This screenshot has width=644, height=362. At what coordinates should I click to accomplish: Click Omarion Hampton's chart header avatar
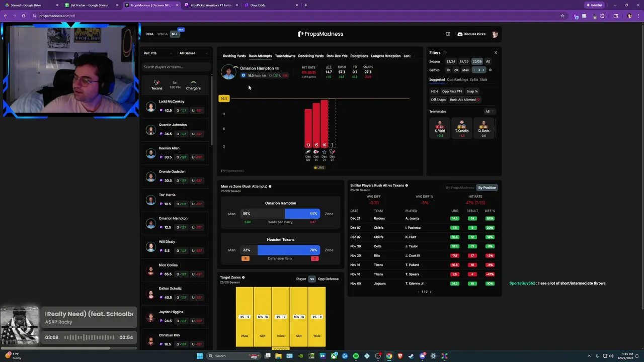tap(229, 72)
